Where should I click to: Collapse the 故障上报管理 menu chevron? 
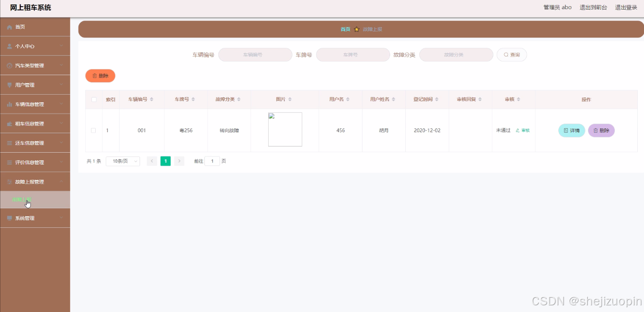pos(61,182)
